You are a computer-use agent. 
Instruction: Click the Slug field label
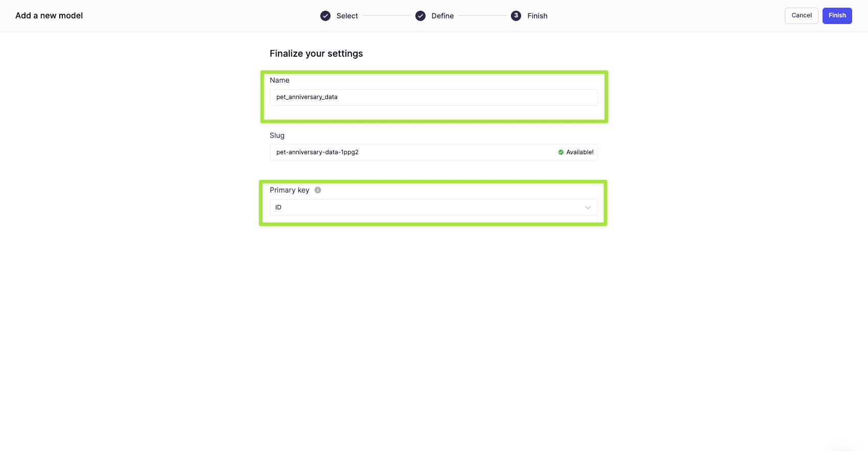[277, 135]
